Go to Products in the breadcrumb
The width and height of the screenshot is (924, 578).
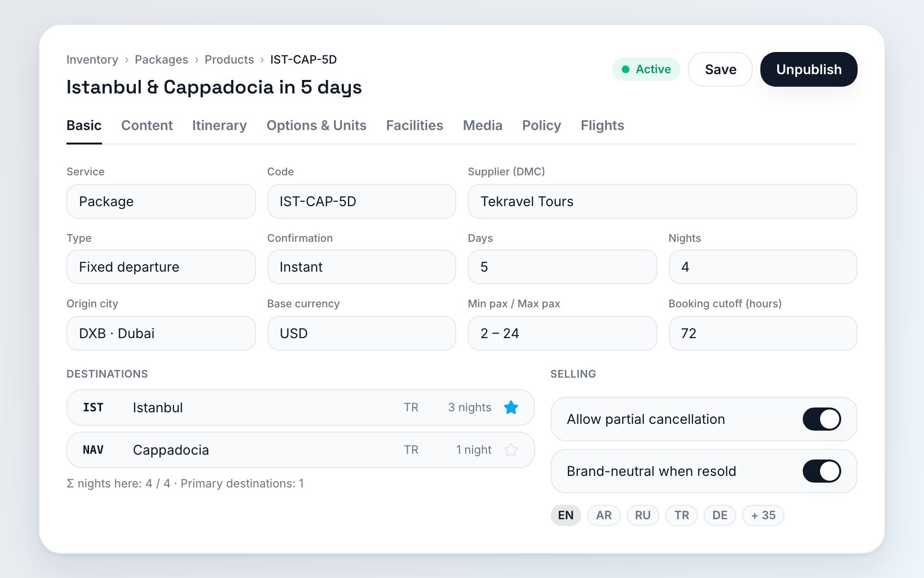coord(229,60)
